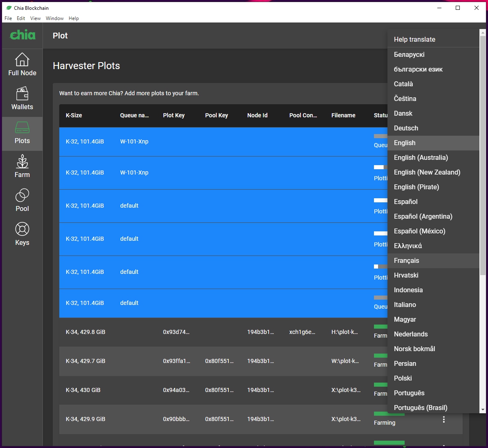The width and height of the screenshot is (488, 448).
Task: Click plot key 0x90bbb… cell
Action: tap(176, 419)
